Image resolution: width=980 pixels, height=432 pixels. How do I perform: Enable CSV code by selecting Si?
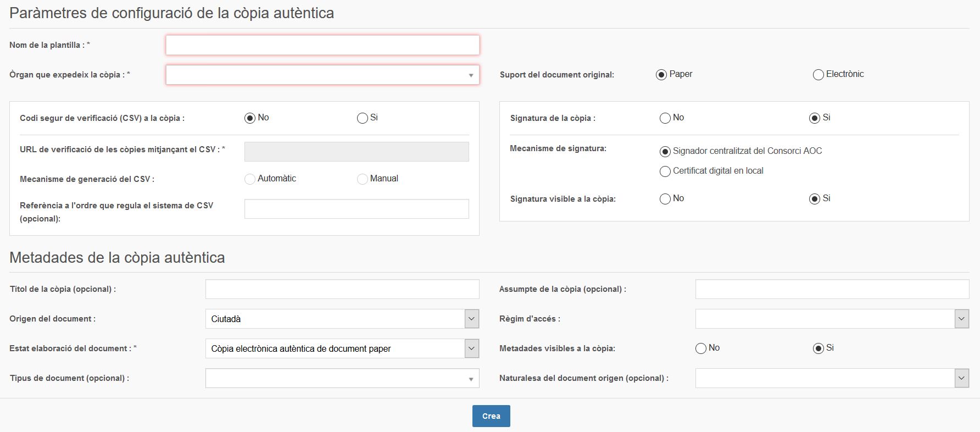(x=362, y=118)
